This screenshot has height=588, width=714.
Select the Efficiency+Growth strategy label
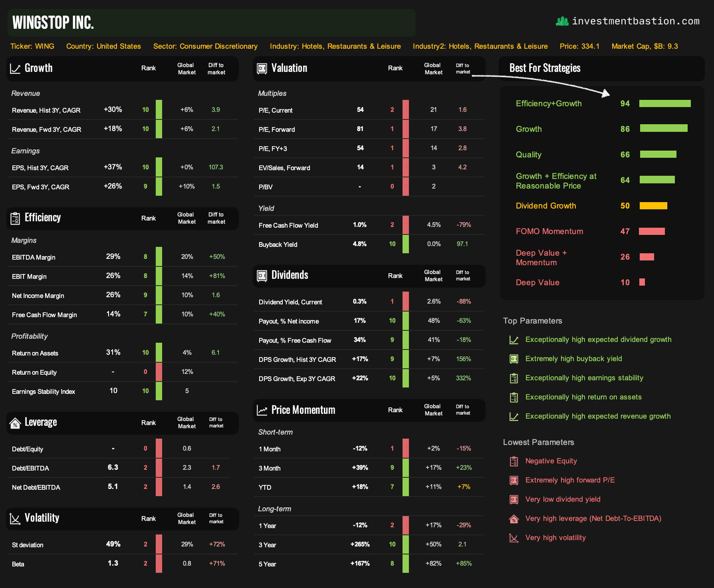(x=549, y=103)
